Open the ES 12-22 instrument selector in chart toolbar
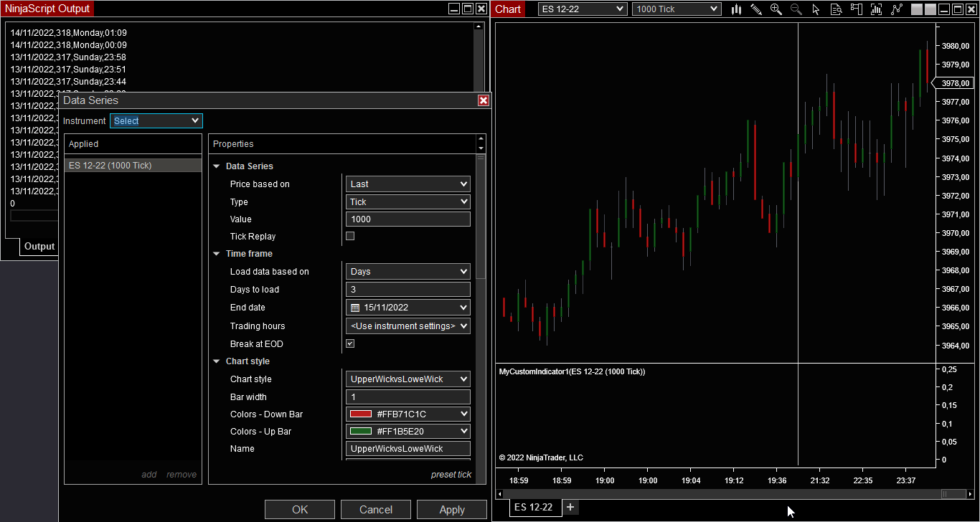Screen dimensions: 980x522 [583, 9]
